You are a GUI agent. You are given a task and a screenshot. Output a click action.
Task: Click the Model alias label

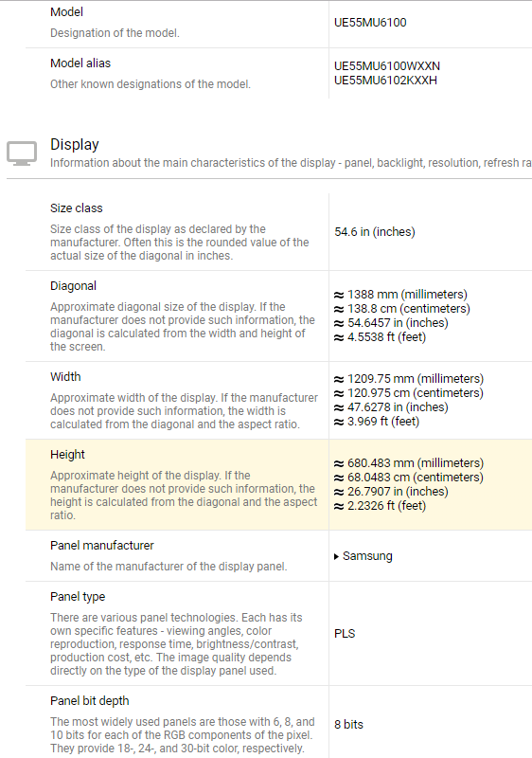point(80,63)
